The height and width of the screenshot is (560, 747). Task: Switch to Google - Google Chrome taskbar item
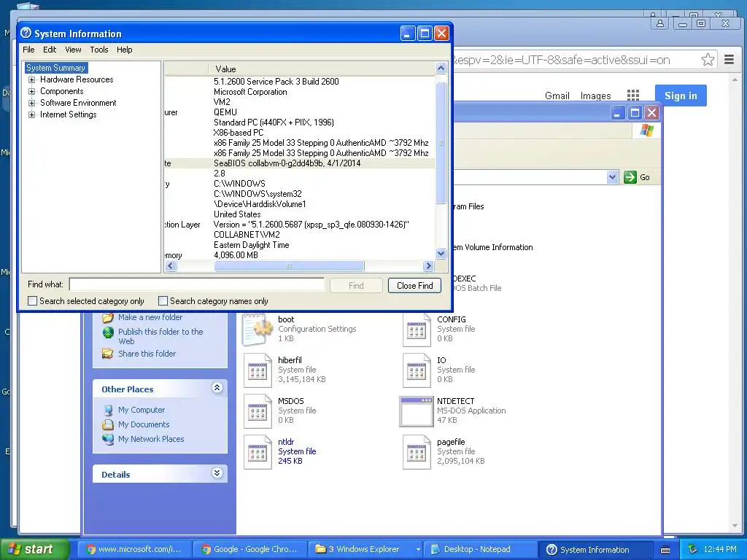(251, 550)
